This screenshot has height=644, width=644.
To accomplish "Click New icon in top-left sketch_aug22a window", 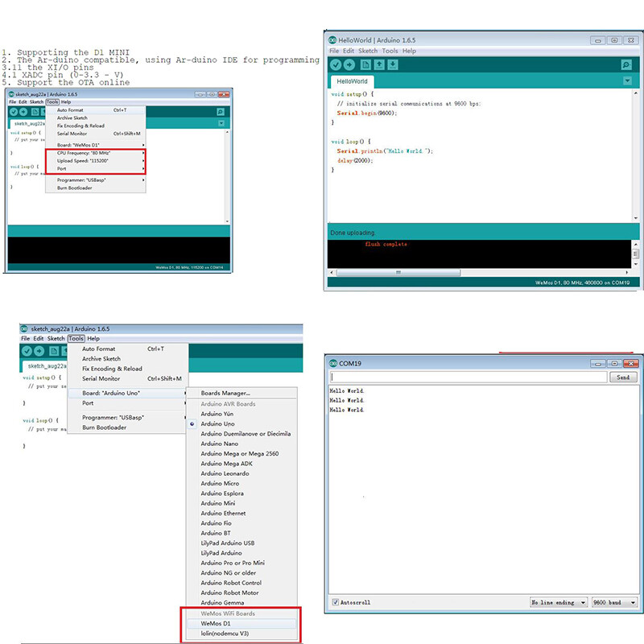I will (x=35, y=112).
